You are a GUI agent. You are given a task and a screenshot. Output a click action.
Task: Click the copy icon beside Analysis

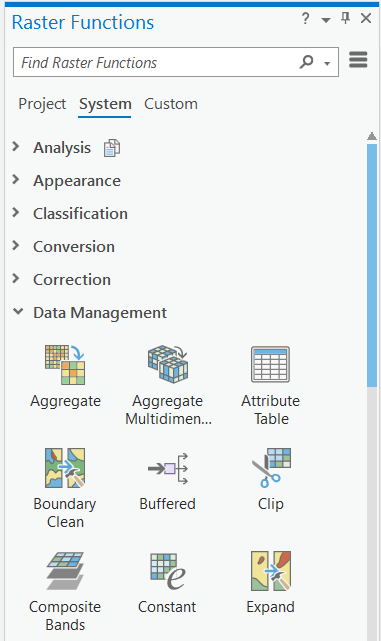(x=112, y=148)
